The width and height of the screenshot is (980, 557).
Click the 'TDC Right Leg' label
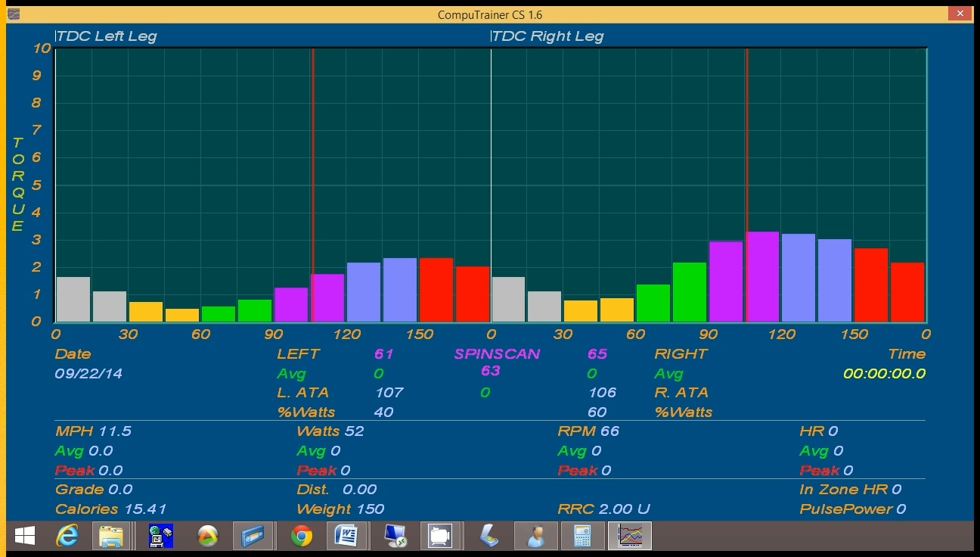[x=548, y=36]
